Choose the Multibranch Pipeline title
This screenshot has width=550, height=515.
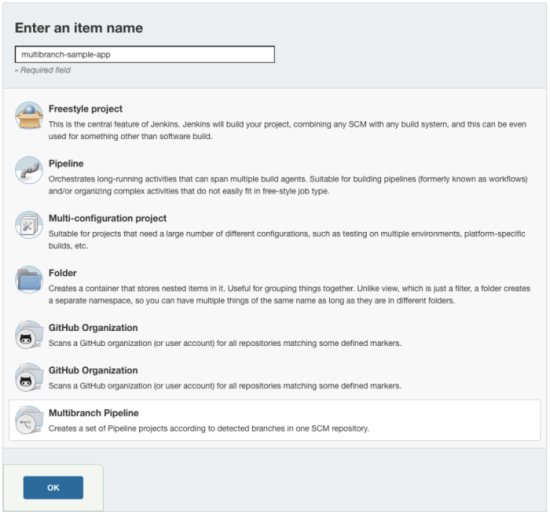point(94,413)
